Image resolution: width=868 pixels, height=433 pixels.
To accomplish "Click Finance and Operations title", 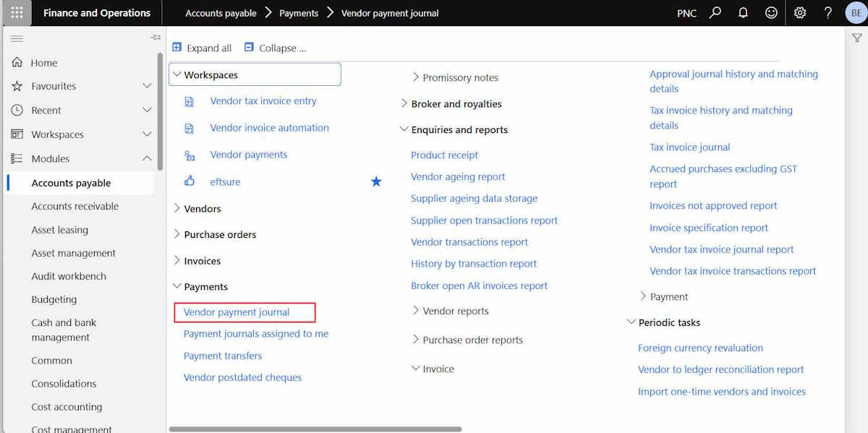I will click(97, 13).
